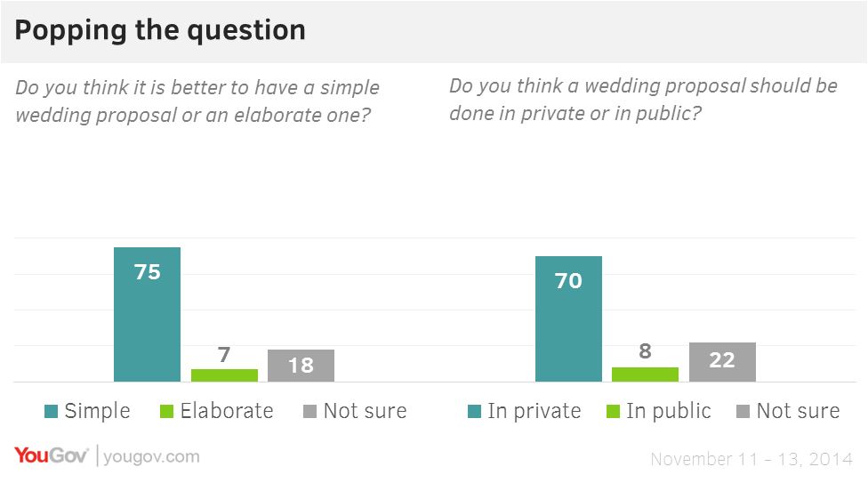This screenshot has height=491, width=868.
Task: Select the gray bar labeled 18
Action: coord(301,366)
